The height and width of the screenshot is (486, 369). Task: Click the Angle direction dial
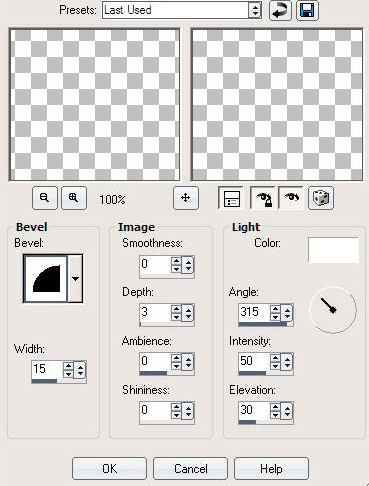pyautogui.click(x=333, y=310)
